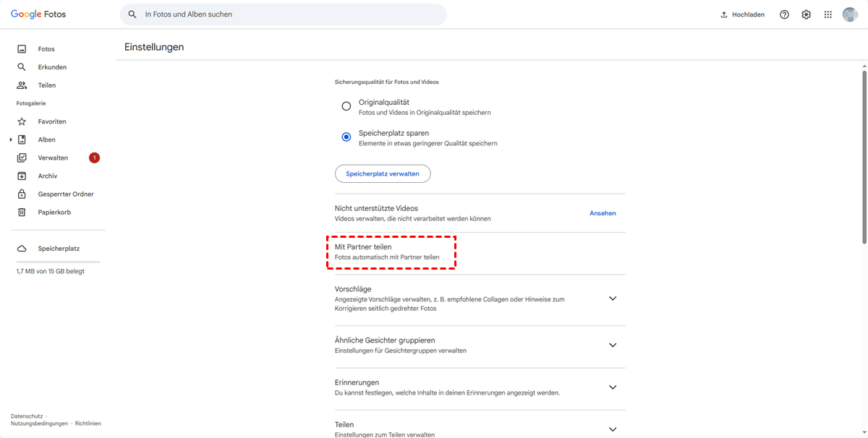
Task: Select the Speicherplatz sparen radio button
Action: point(346,137)
